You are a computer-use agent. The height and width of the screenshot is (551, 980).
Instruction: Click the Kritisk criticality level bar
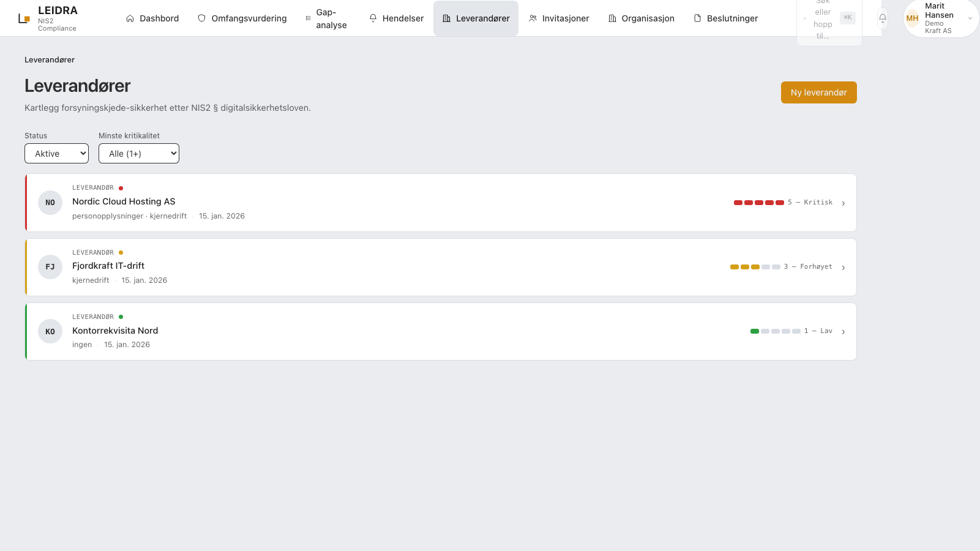point(759,203)
